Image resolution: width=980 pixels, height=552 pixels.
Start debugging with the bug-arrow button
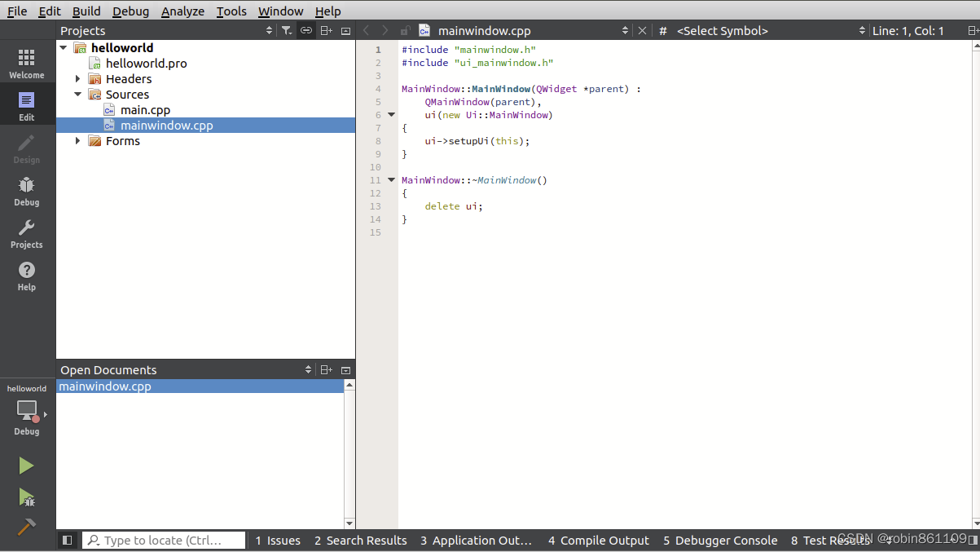[26, 497]
